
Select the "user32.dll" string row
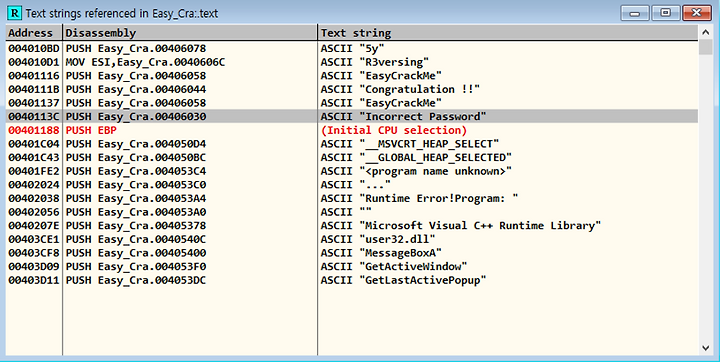(x=352, y=239)
